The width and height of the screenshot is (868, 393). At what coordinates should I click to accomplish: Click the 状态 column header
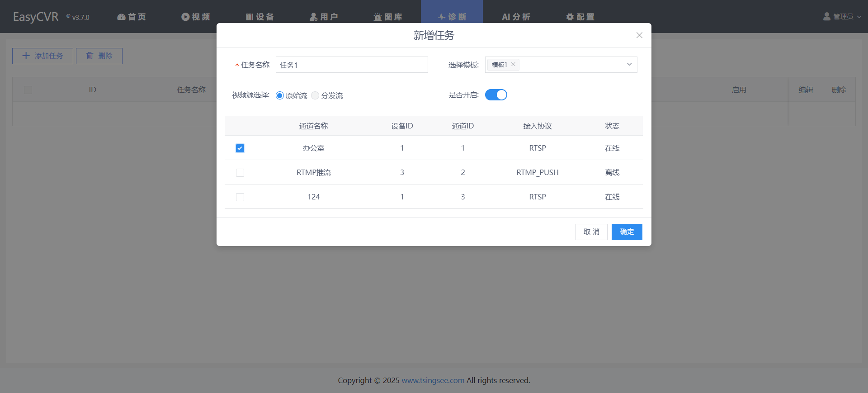[x=613, y=126]
